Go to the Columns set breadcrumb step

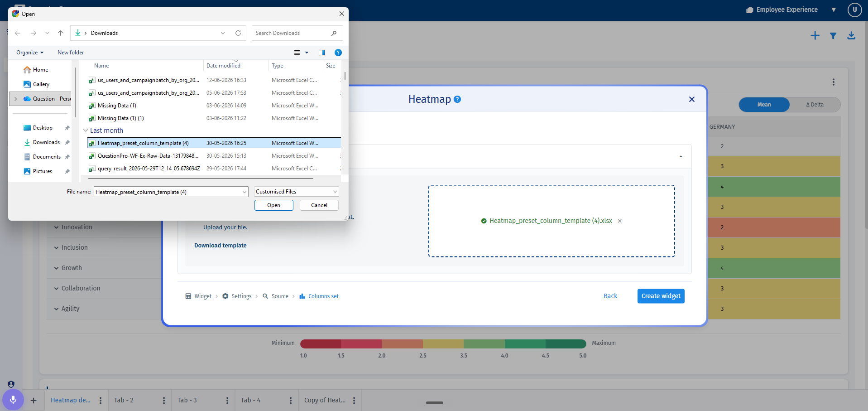pos(319,296)
